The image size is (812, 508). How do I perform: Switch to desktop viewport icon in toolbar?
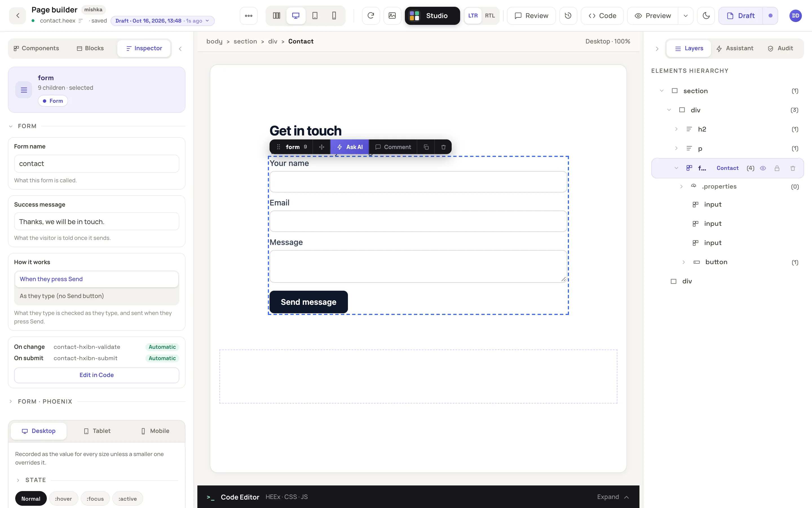[x=295, y=16]
